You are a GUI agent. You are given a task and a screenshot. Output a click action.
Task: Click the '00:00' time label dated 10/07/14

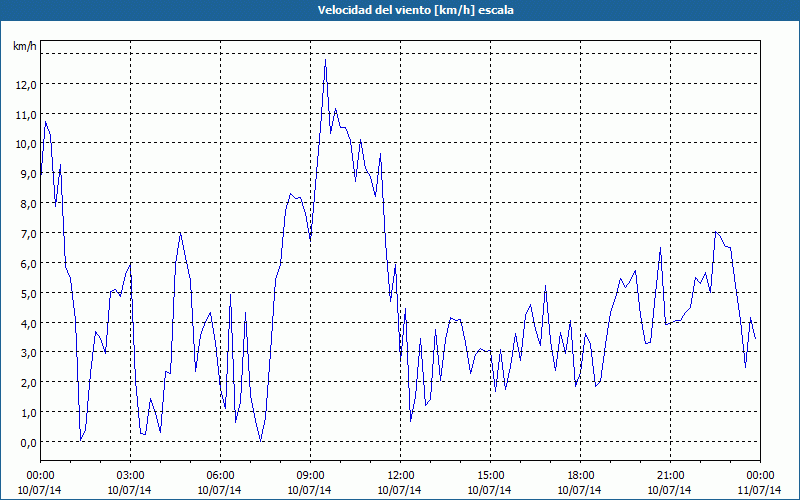pos(40,476)
